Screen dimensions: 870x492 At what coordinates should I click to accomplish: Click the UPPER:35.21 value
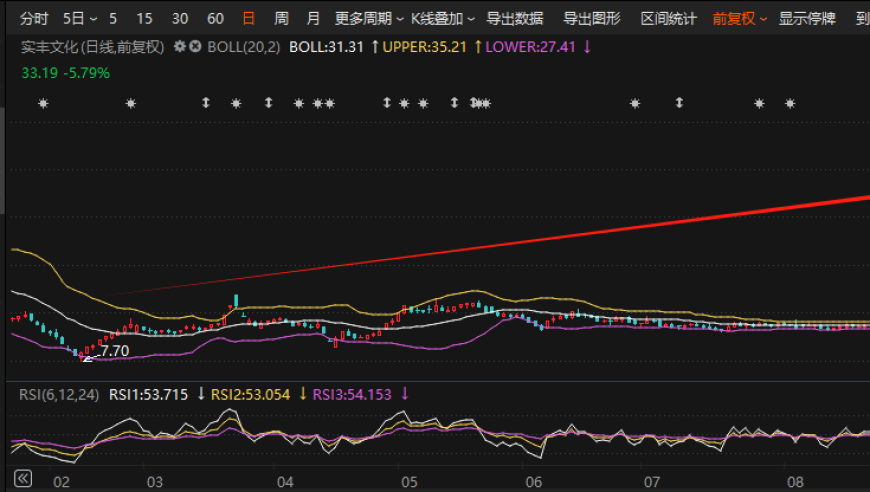tap(424, 47)
